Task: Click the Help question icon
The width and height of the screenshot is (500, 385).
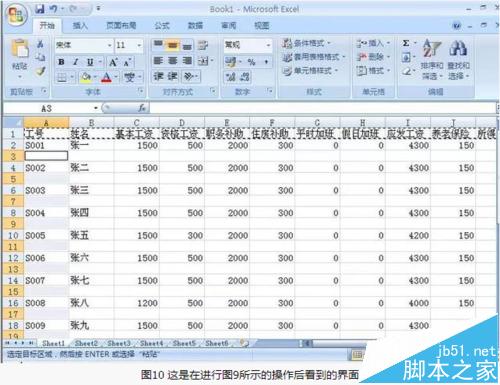Action: point(457,26)
